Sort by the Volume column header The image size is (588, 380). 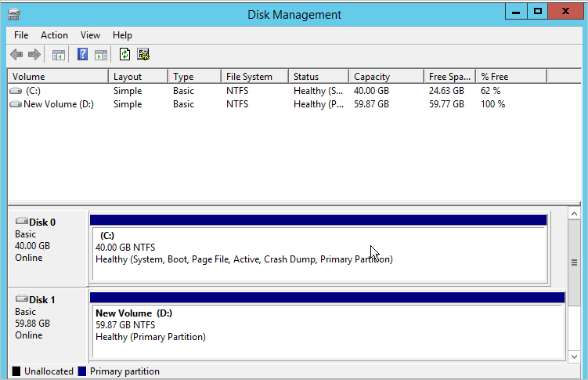tap(58, 77)
